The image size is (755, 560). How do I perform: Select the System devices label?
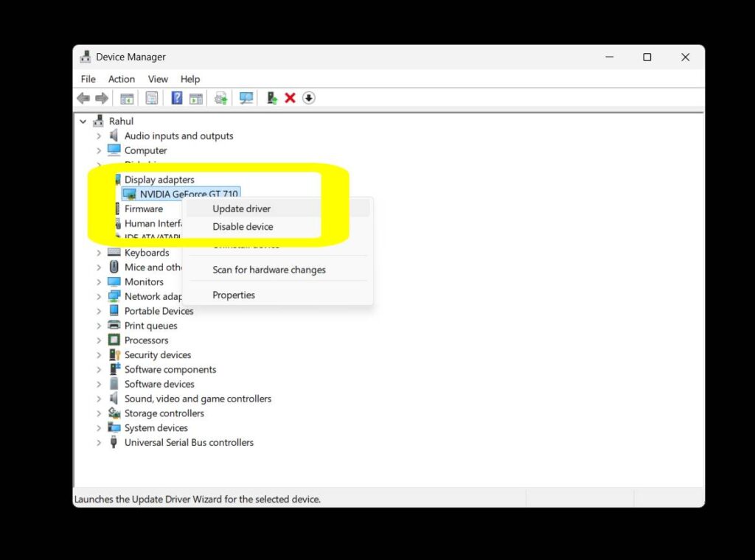click(156, 427)
